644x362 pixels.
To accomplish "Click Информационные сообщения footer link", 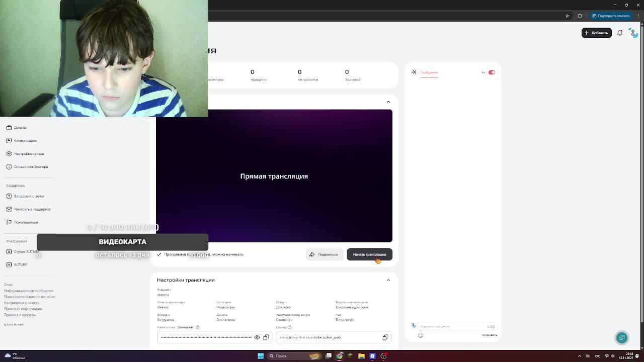I will pos(29,291).
